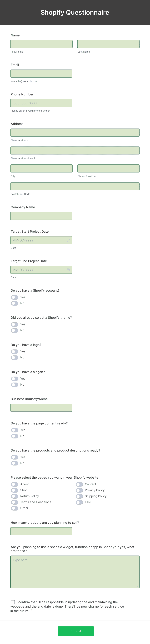Screen dimensions: 150x644
Task: Open the Target Start Project Date calendar picker
Action: coord(69,240)
